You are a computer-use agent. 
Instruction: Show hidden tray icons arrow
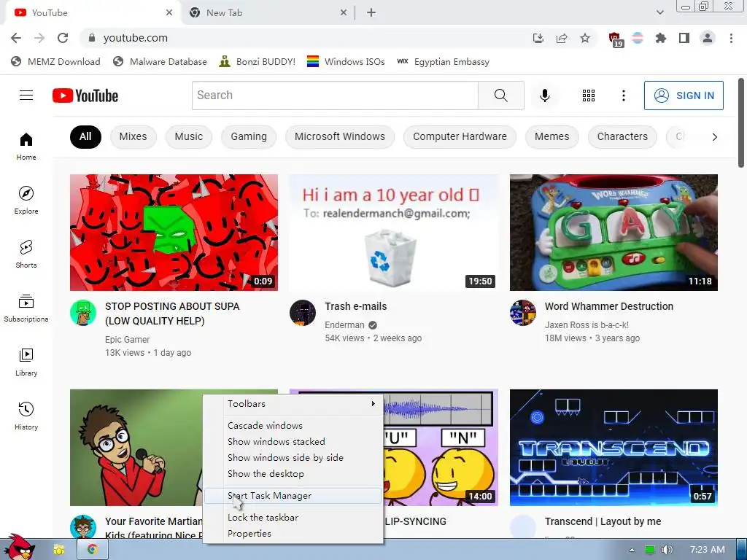pos(632,550)
